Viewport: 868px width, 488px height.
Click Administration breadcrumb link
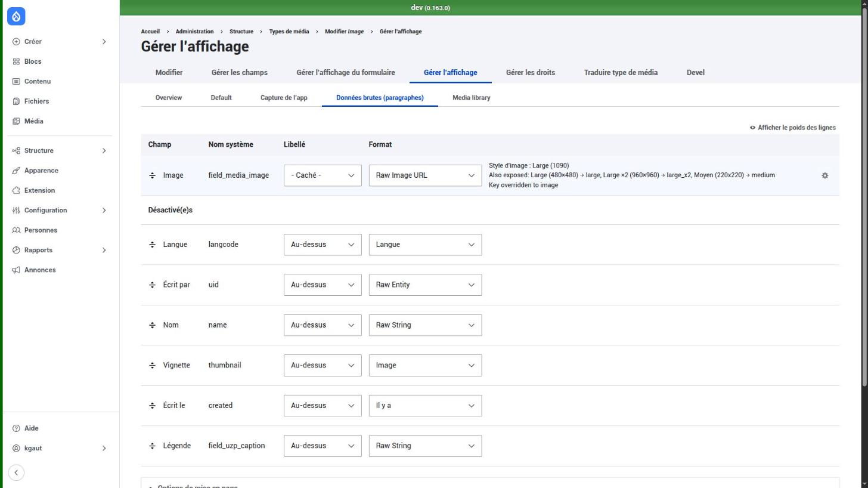(194, 32)
